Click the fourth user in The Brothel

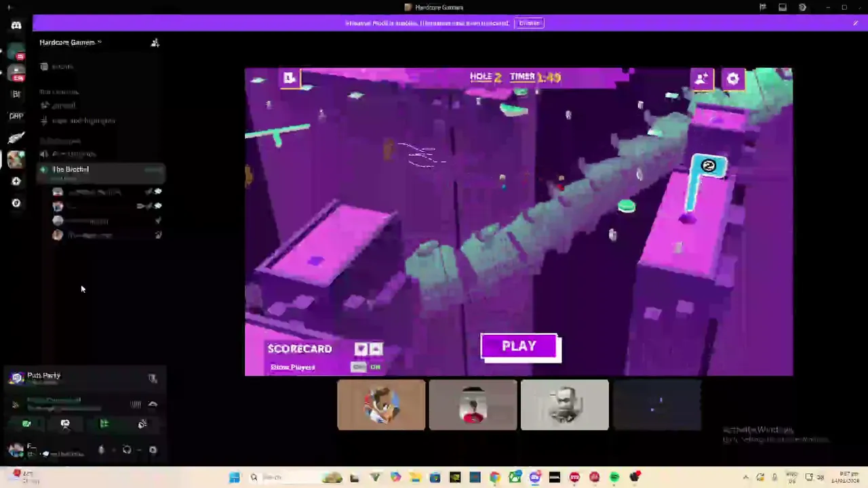click(x=108, y=235)
